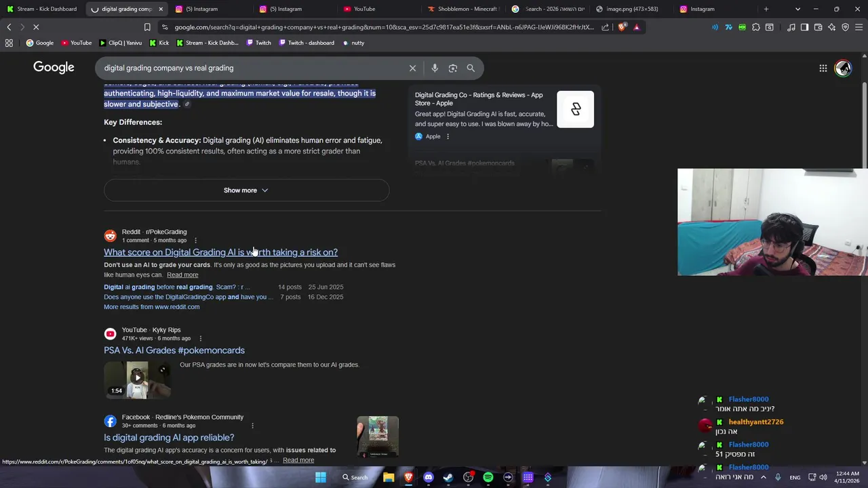
Task: Open the Facebook result image thumbnail
Action: [x=378, y=437]
